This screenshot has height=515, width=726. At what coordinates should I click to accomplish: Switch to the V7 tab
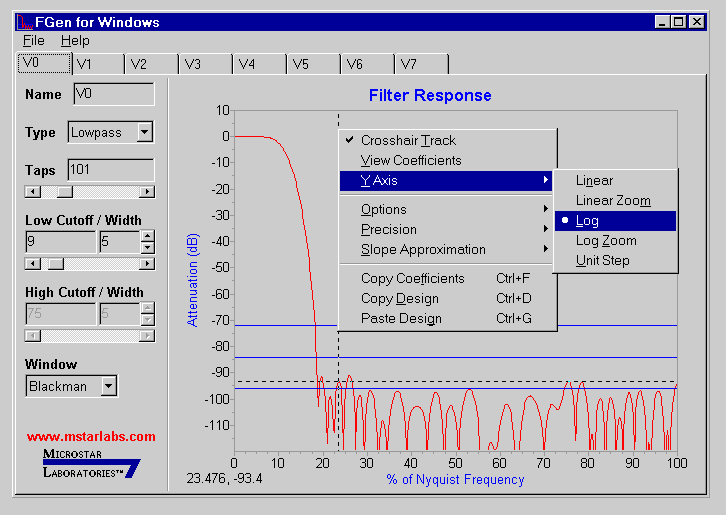422,64
